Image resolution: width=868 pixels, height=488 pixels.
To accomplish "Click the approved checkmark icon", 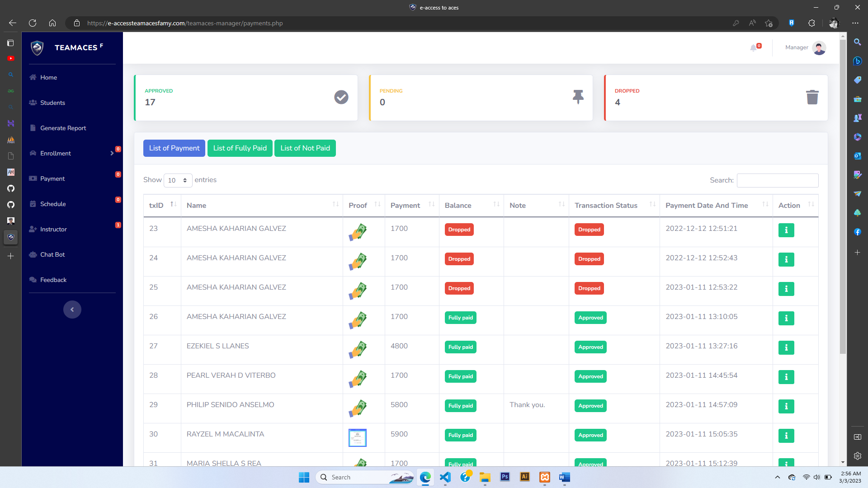I will point(341,97).
